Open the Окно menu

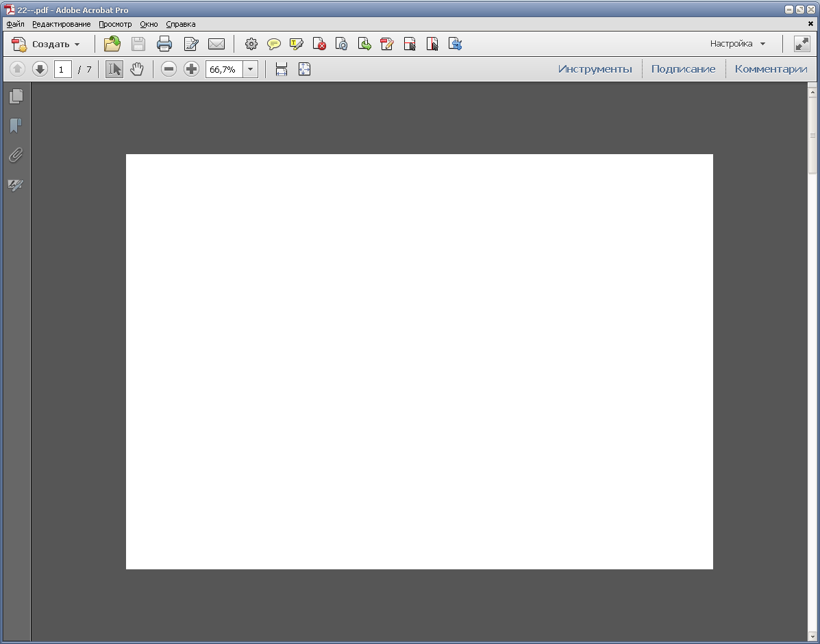tap(149, 24)
